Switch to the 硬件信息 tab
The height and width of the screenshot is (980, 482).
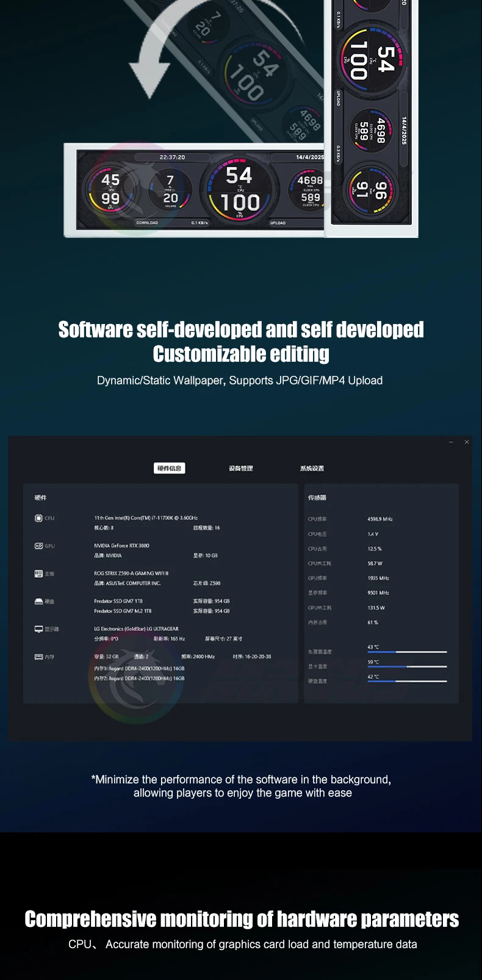tap(169, 468)
